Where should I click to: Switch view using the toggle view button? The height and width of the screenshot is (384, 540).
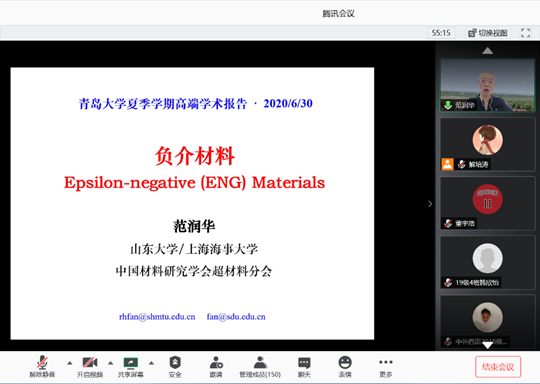coord(488,33)
